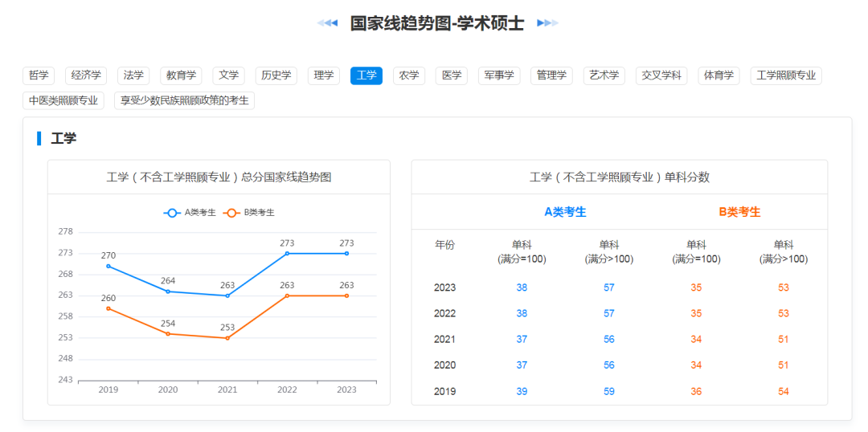Click the 2019 x-axis label on chart
The height and width of the screenshot is (432, 868).
tap(108, 390)
